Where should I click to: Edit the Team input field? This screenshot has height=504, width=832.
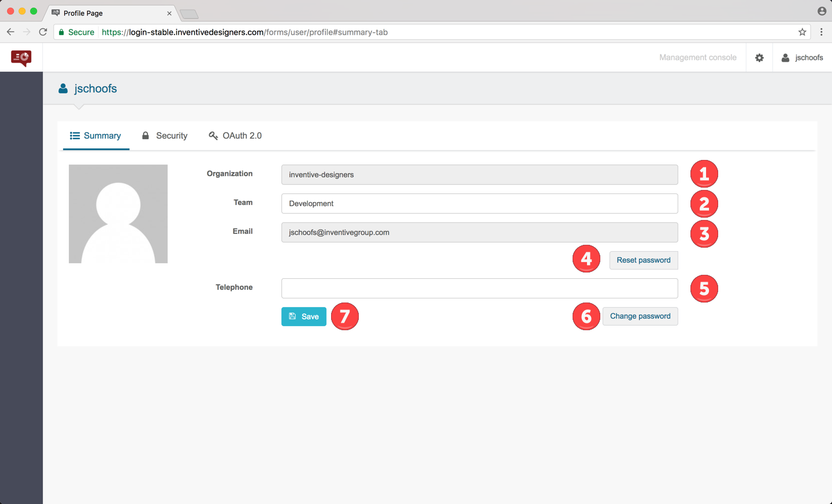point(480,204)
